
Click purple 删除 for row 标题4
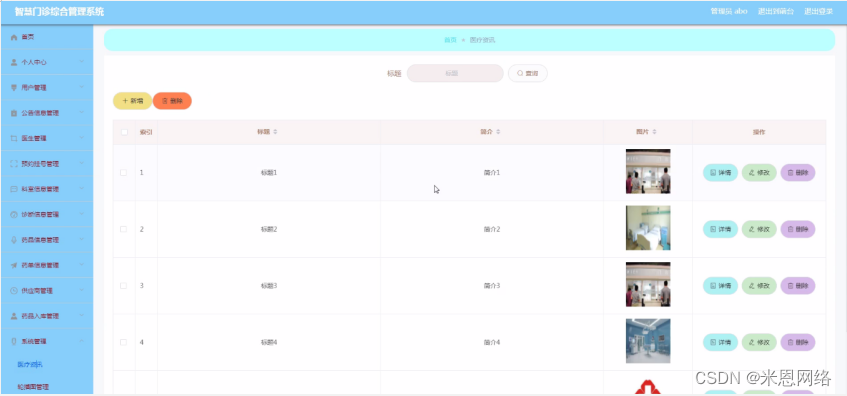(798, 343)
